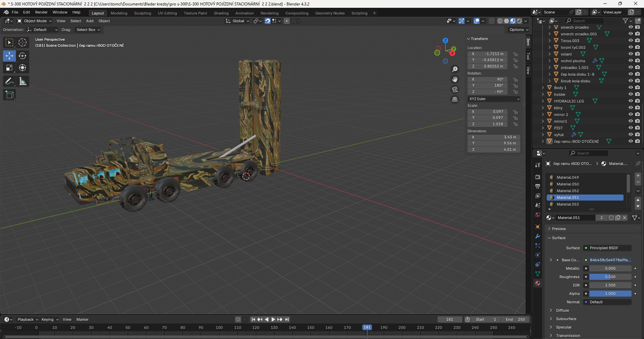644x339 pixels.
Task: Select the Select Box tool
Action: (x=10, y=42)
